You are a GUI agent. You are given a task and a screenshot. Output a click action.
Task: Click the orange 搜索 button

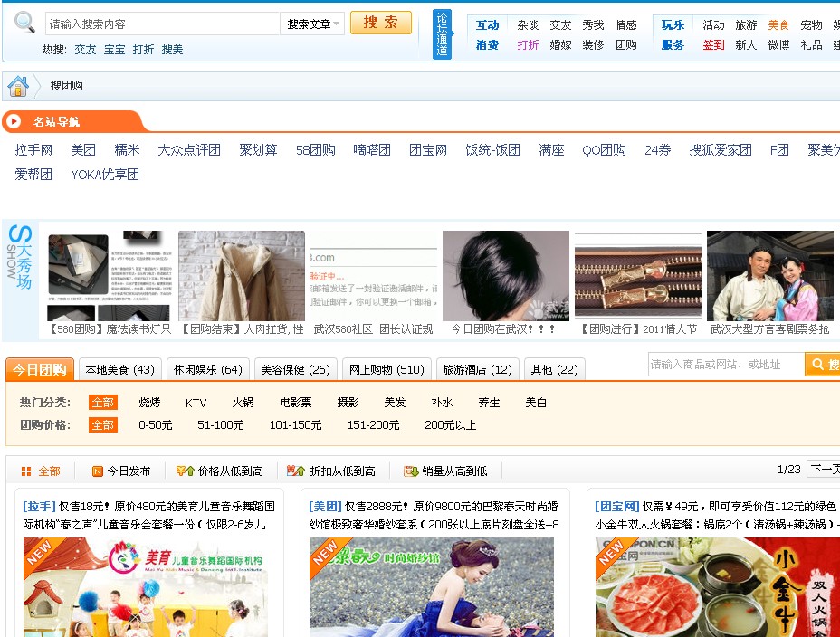click(381, 23)
